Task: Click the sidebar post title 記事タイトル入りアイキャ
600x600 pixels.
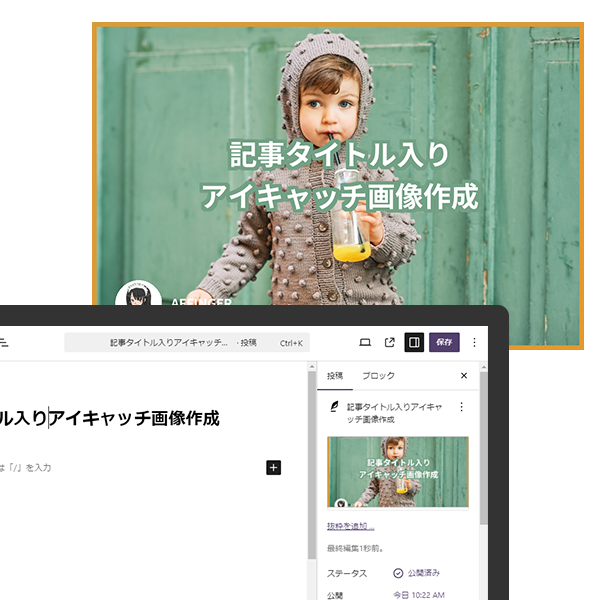Action: [x=395, y=413]
